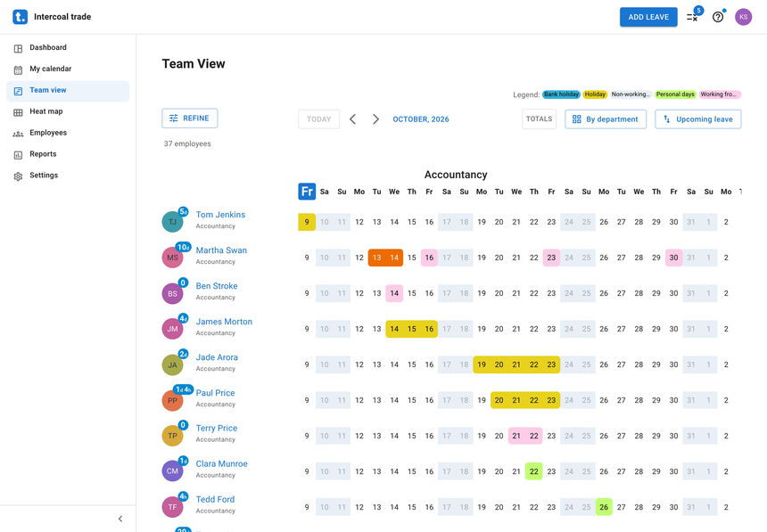Open Employees menu item
This screenshot has height=532, width=767.
68,133
